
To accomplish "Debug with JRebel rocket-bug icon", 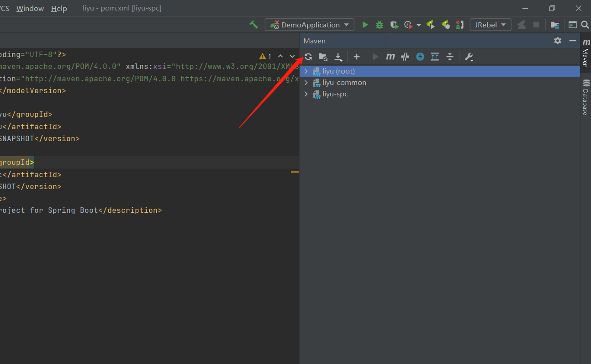I will (x=445, y=25).
